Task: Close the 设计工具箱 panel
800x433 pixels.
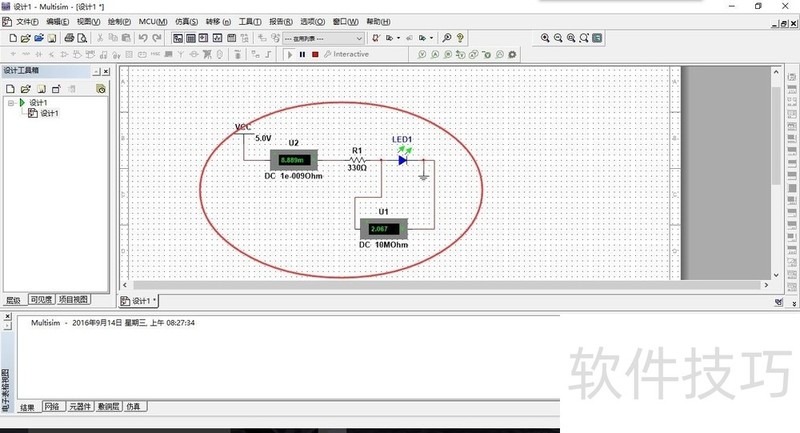Action: 106,71
